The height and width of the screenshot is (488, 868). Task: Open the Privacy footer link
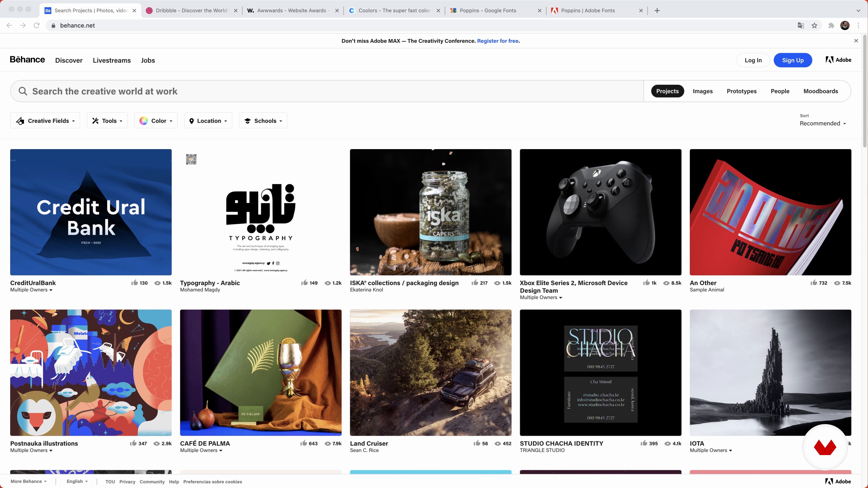[127, 482]
